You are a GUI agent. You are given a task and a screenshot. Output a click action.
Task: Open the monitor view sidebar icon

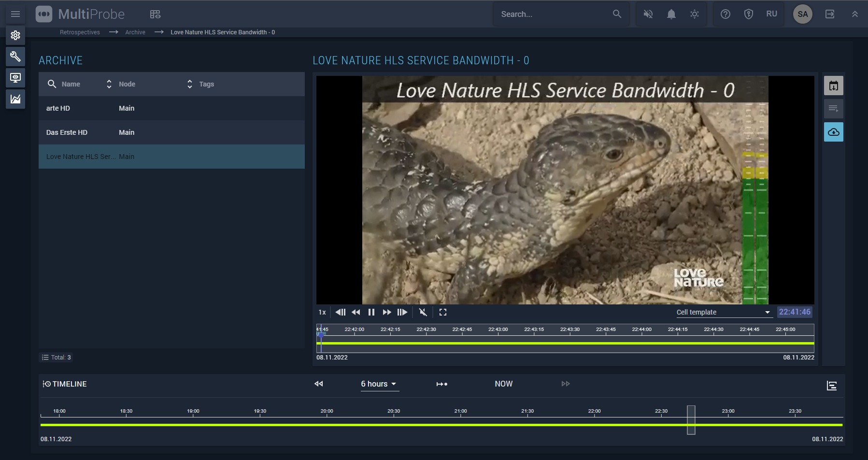[x=15, y=78]
